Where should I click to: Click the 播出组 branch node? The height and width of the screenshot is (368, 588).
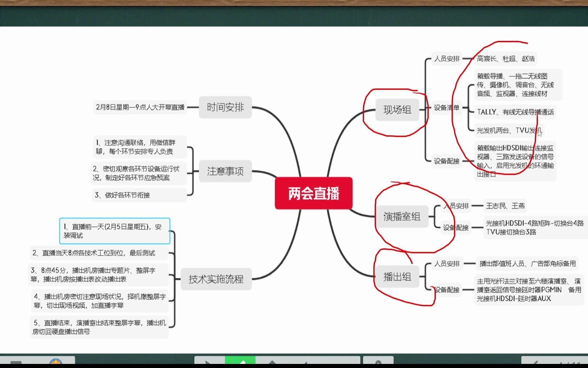397,277
